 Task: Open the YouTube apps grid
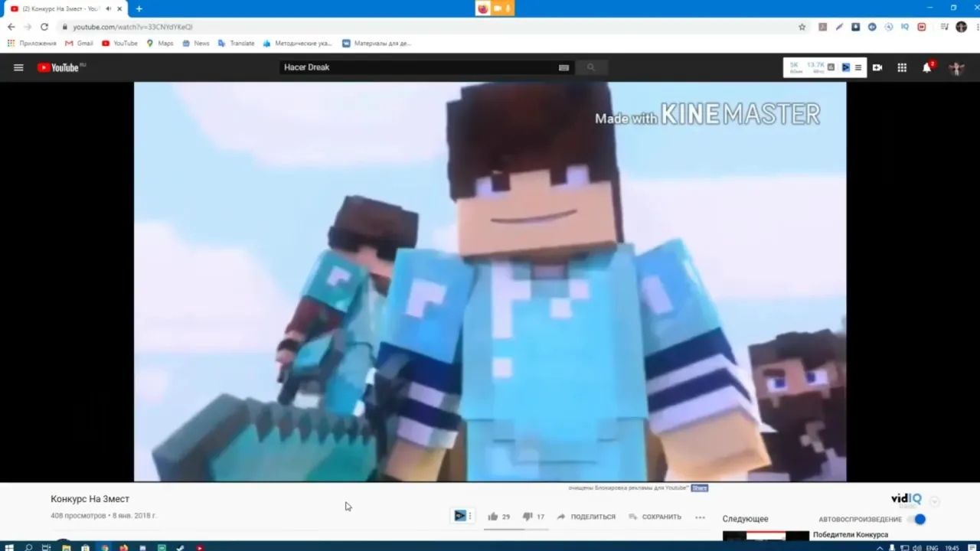(902, 67)
